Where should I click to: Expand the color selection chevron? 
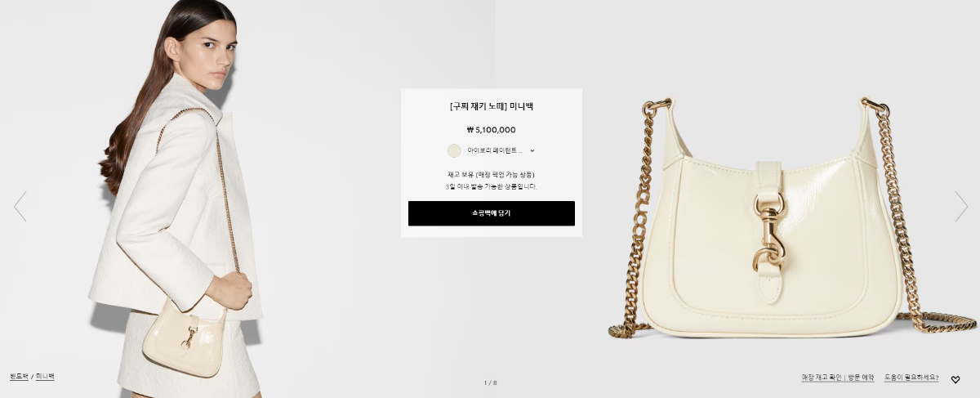click(532, 150)
